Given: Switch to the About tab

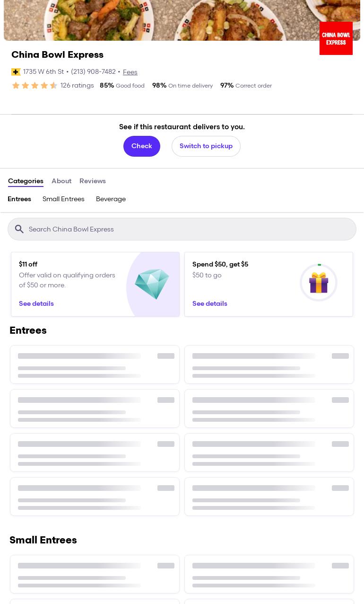Looking at the screenshot, I should (61, 181).
